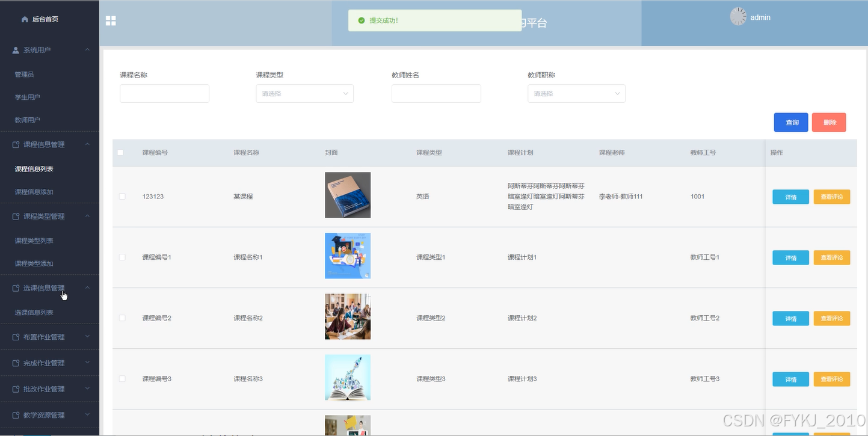The image size is (868, 436).
Task: Collapse the 课程类型管理 chevron
Action: pyautogui.click(x=87, y=216)
